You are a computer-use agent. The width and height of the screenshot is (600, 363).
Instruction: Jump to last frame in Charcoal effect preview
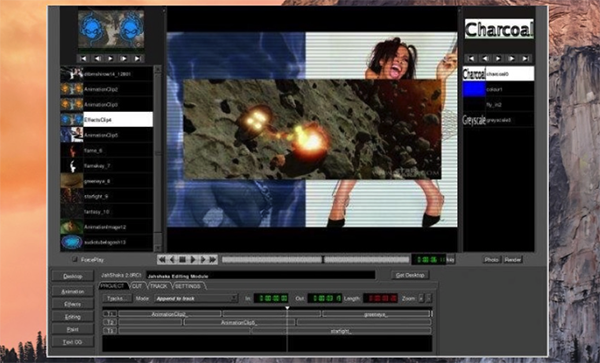click(525, 59)
